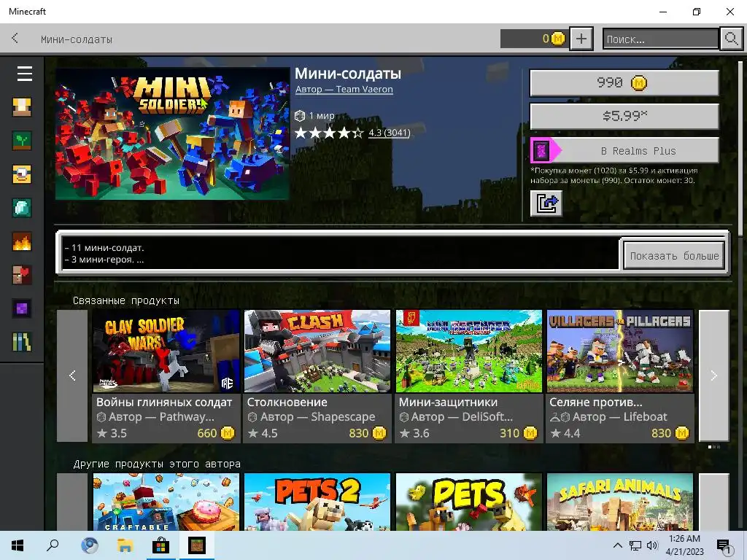Go back with the arrow beside Мини-солдаты

pos(15,38)
